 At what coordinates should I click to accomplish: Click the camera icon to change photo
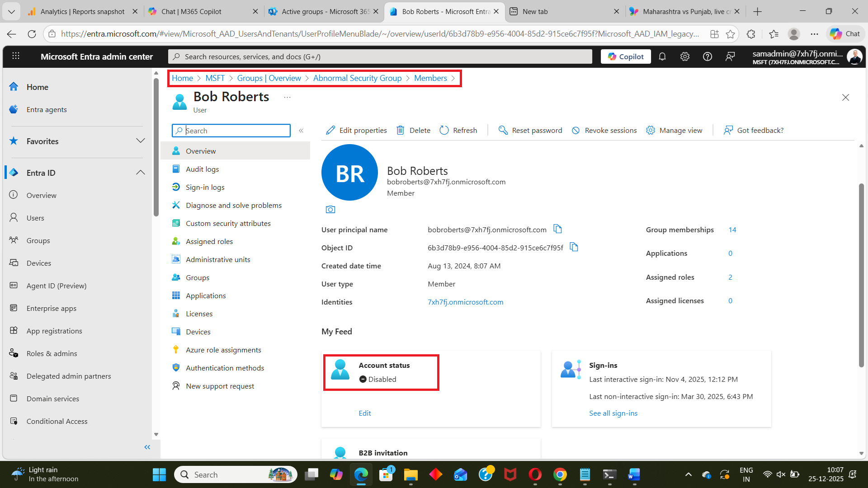tap(330, 209)
